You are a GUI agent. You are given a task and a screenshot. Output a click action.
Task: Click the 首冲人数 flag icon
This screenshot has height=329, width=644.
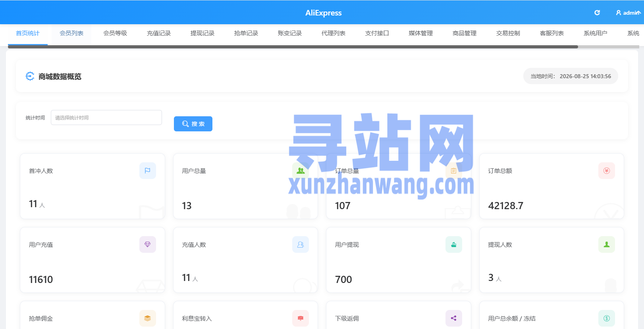148,171
